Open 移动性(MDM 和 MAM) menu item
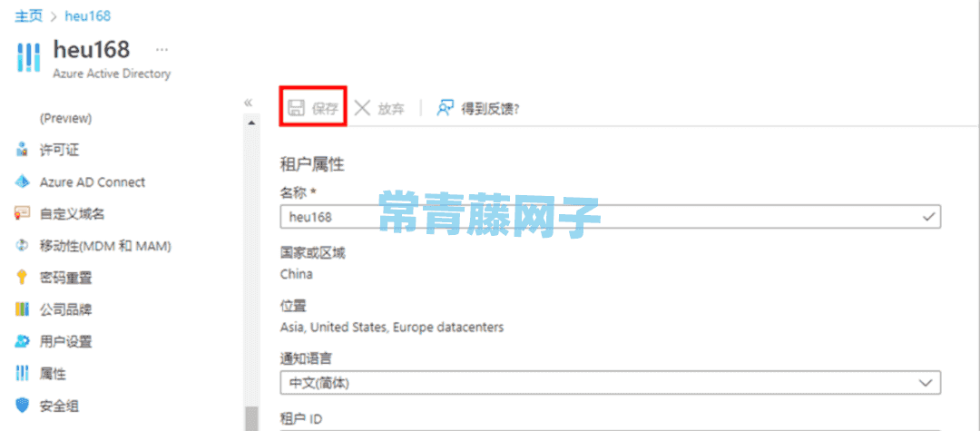Image resolution: width=980 pixels, height=431 pixels. (x=105, y=246)
